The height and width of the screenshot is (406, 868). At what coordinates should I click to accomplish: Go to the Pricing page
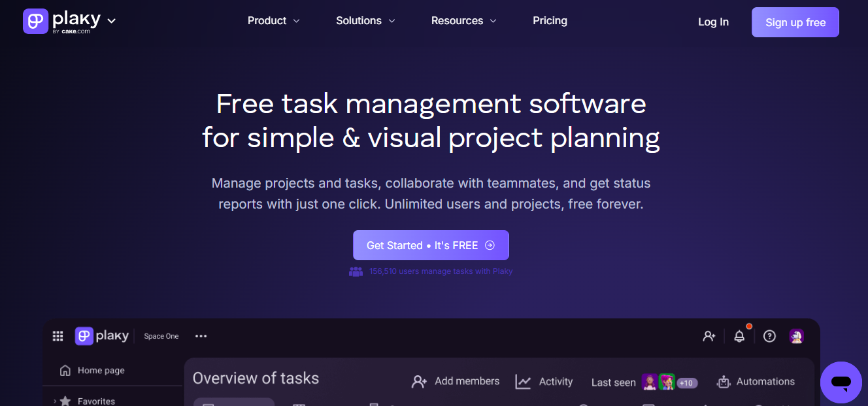(x=550, y=21)
